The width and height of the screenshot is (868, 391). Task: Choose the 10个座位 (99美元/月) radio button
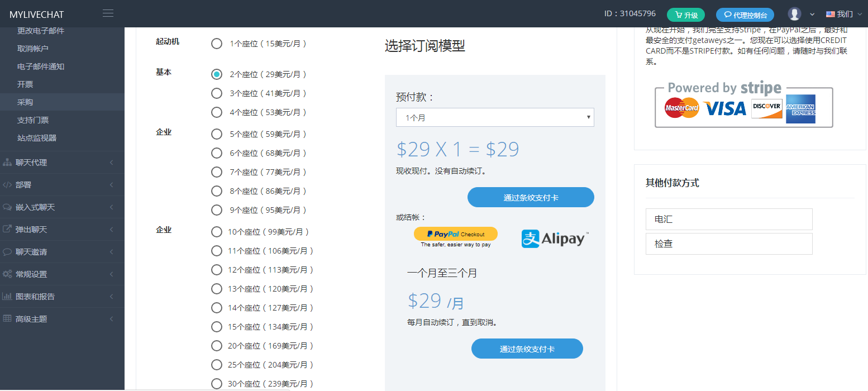217,232
